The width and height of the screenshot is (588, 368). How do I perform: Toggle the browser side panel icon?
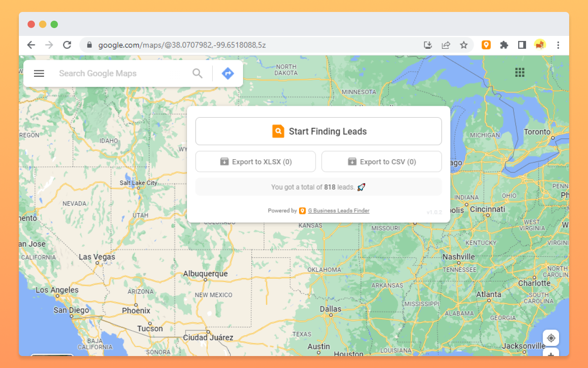click(x=522, y=45)
